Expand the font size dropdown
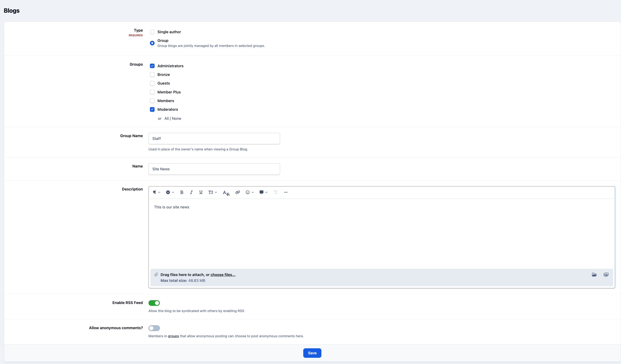The width and height of the screenshot is (621, 364). coord(212,192)
